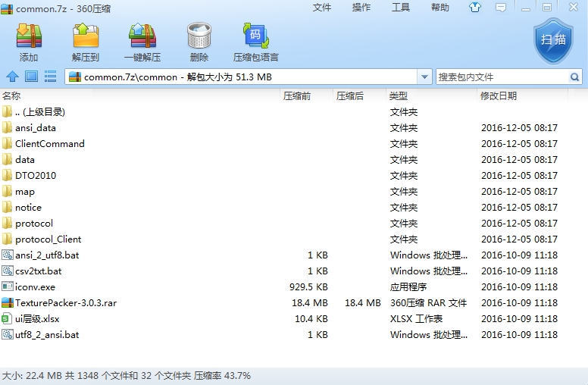Image resolution: width=588 pixels, height=385 pixels.
Task: Click the 添加 (Add) toolbar icon
Action: (29, 42)
